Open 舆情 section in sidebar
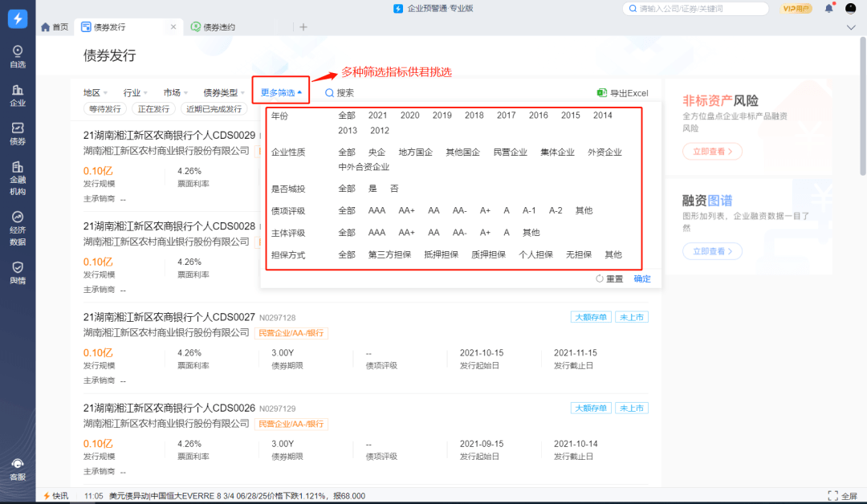867x504 pixels. 18,273
